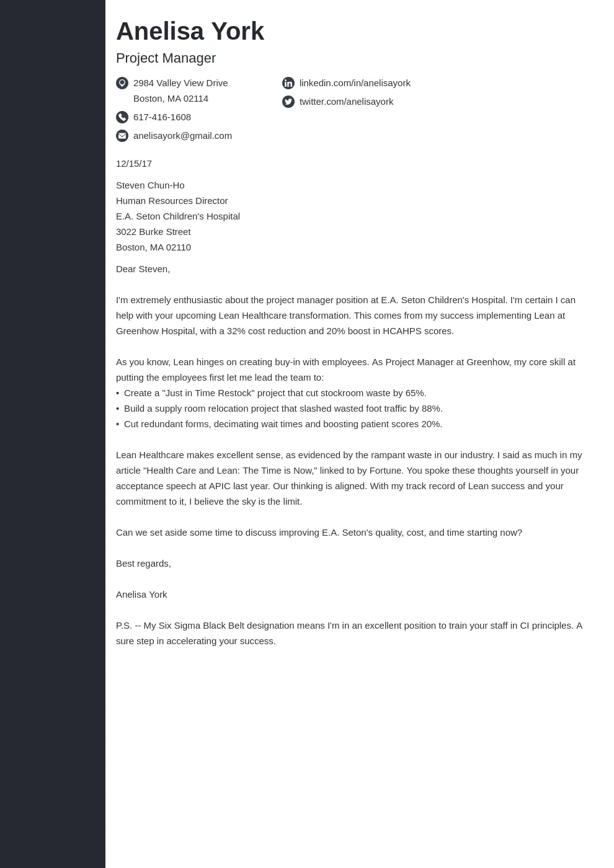Click the location pin icon
This screenshot has height=868, width=614.
pyautogui.click(x=122, y=83)
